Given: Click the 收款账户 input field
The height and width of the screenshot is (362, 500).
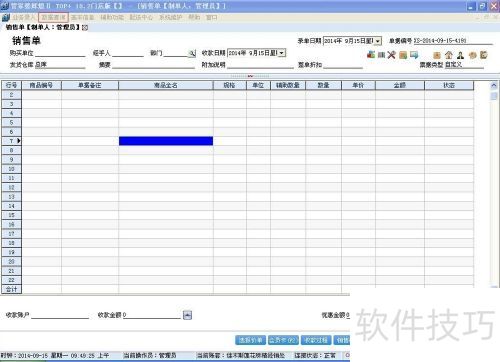Looking at the screenshot, I should (x=60, y=315).
